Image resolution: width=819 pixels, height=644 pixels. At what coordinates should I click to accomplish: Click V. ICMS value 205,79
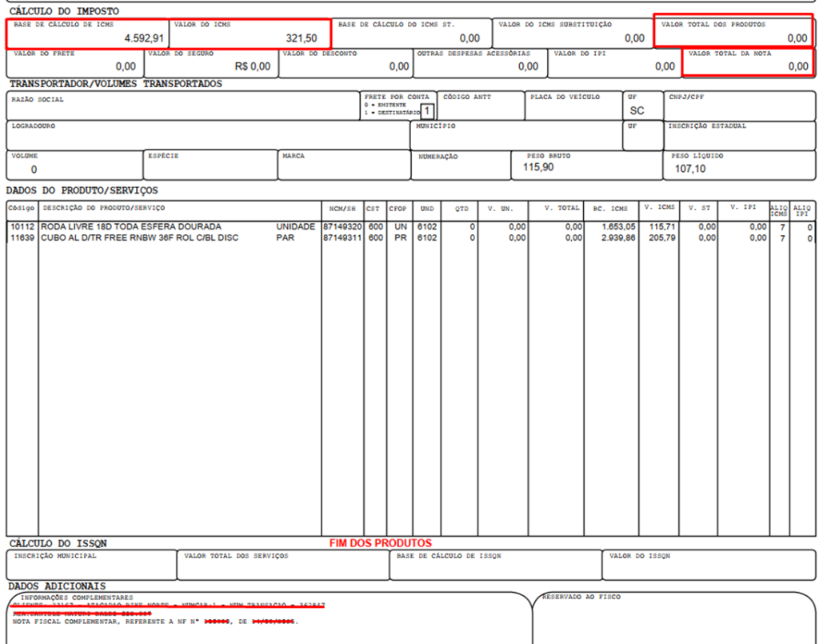click(x=661, y=238)
